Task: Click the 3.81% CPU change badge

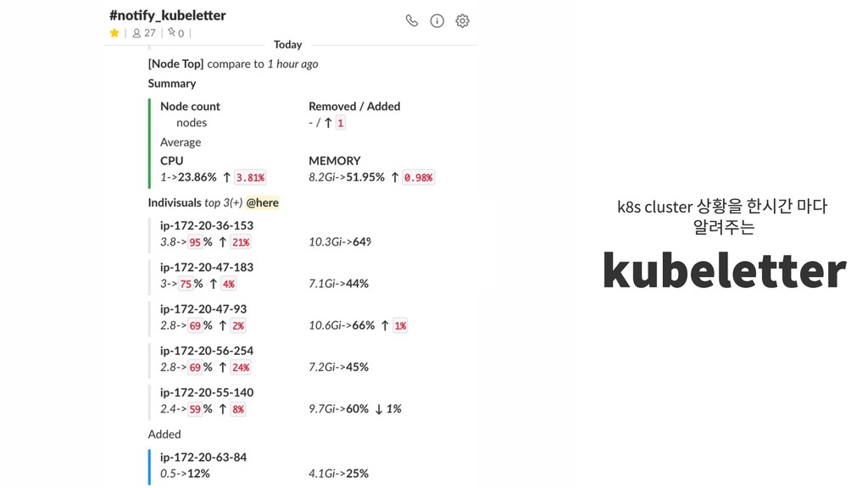Action: [x=250, y=178]
